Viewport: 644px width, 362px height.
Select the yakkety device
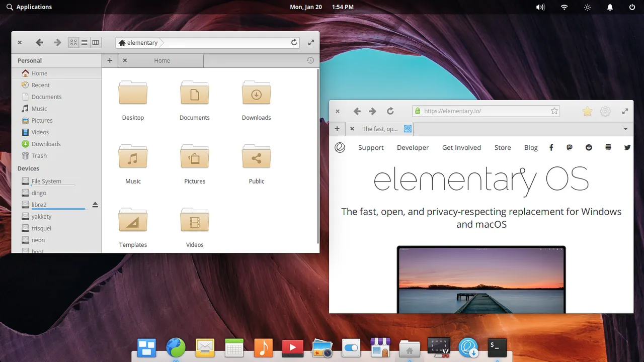[x=56, y=216]
